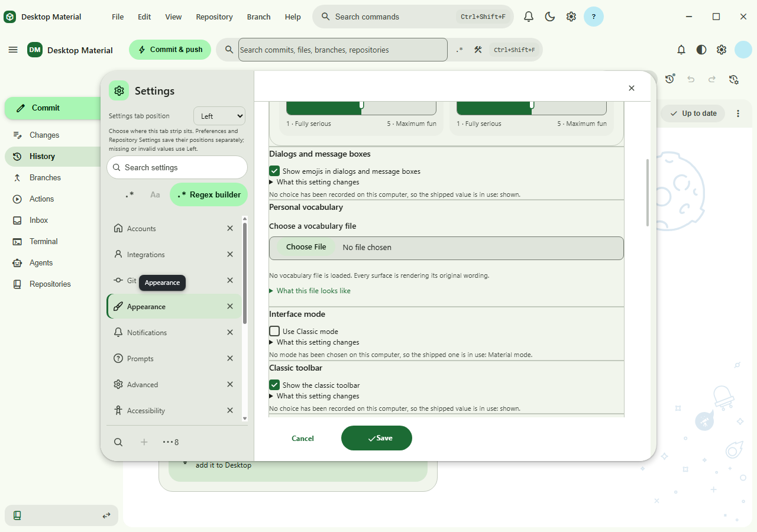Viewport: 757px width, 532px height.
Task: Open Branches in the left sidebar
Action: coord(53,177)
